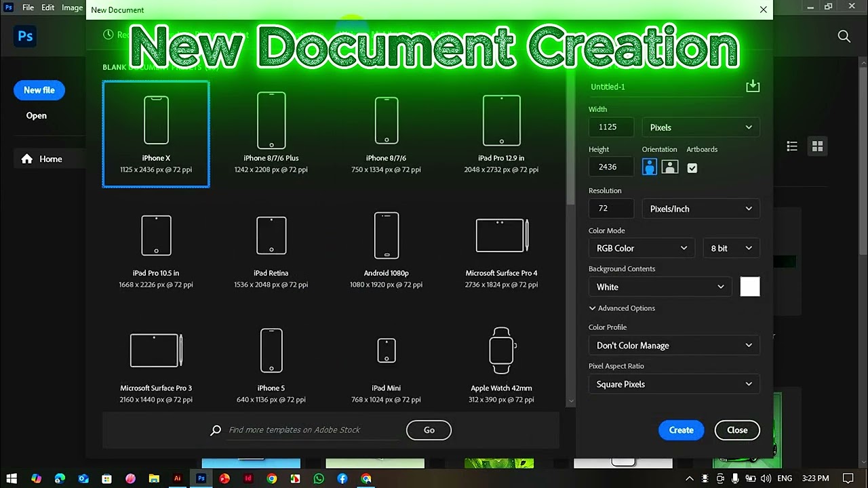Click the Close button in dialog
This screenshot has height=488, width=868.
[737, 430]
